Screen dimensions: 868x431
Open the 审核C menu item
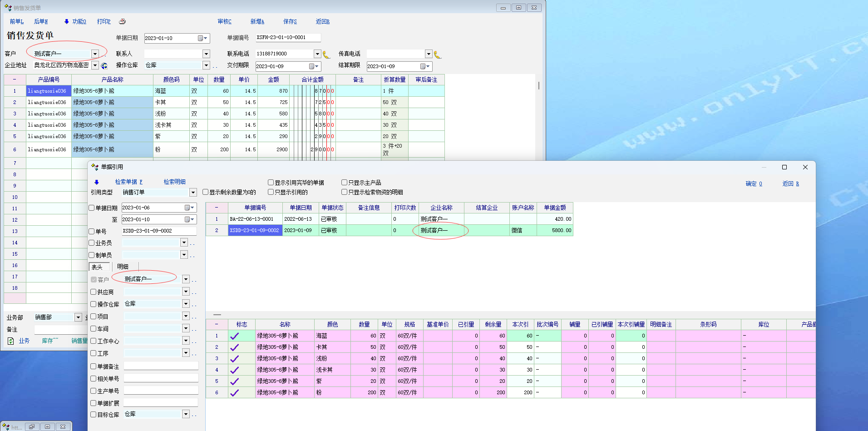point(224,21)
